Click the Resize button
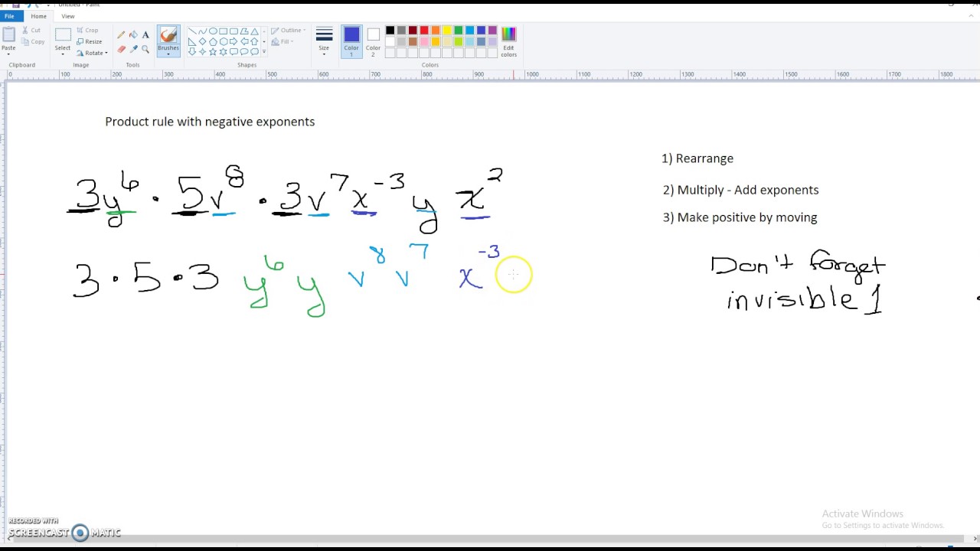The image size is (980, 551). pos(90,41)
